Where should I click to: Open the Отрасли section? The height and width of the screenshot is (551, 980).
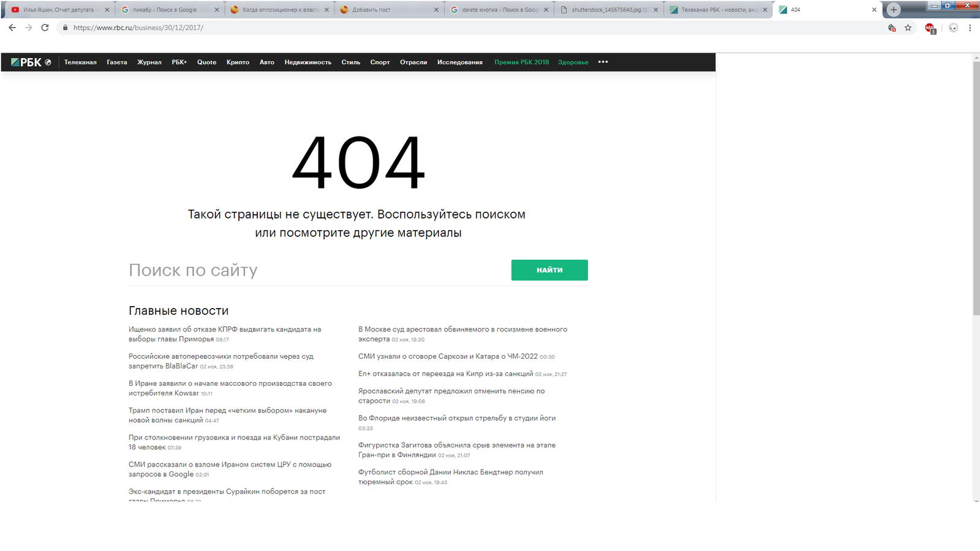(x=413, y=62)
